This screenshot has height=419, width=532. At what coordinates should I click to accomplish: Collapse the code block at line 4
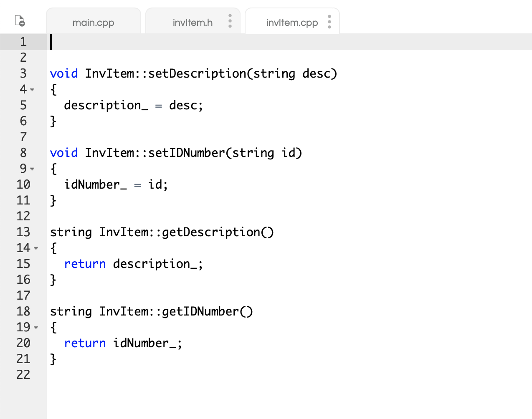click(32, 89)
